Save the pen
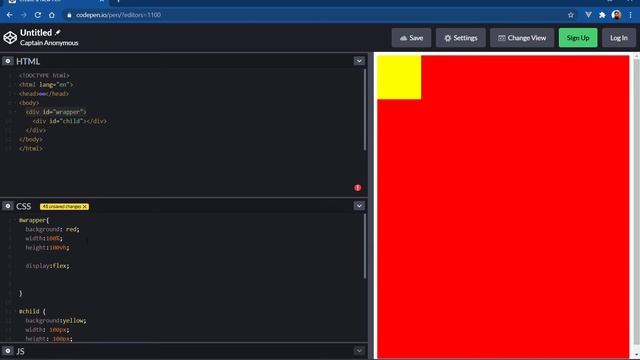The image size is (640, 360). [411, 38]
